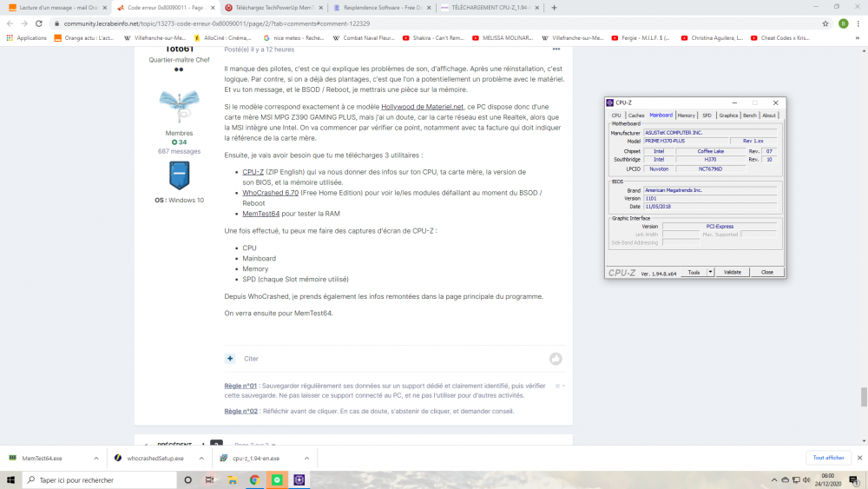Open the Applications bookmarks shortcut

(26, 37)
